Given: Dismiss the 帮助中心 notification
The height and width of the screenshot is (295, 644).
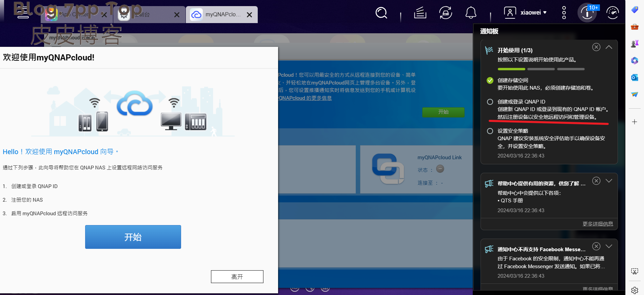Looking at the screenshot, I should point(596,181).
